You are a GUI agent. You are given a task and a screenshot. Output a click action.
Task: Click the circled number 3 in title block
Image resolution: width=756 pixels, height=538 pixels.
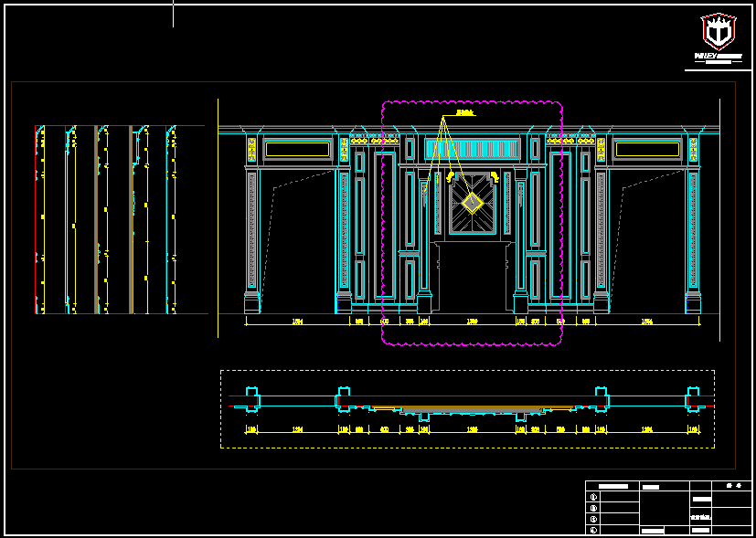[594, 519]
